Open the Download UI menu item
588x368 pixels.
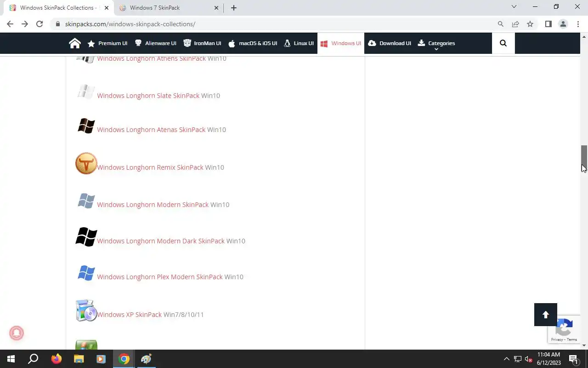click(x=390, y=43)
